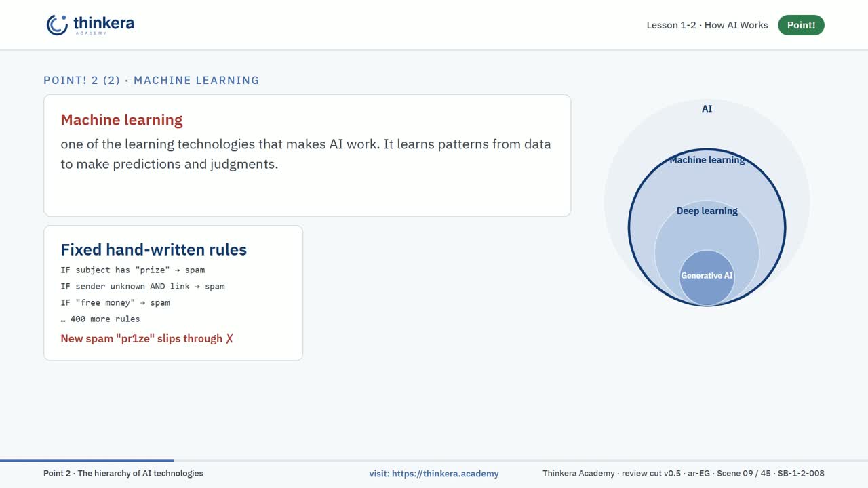Click the 'Deep learning' circle label
The image size is (868, 488).
(707, 211)
